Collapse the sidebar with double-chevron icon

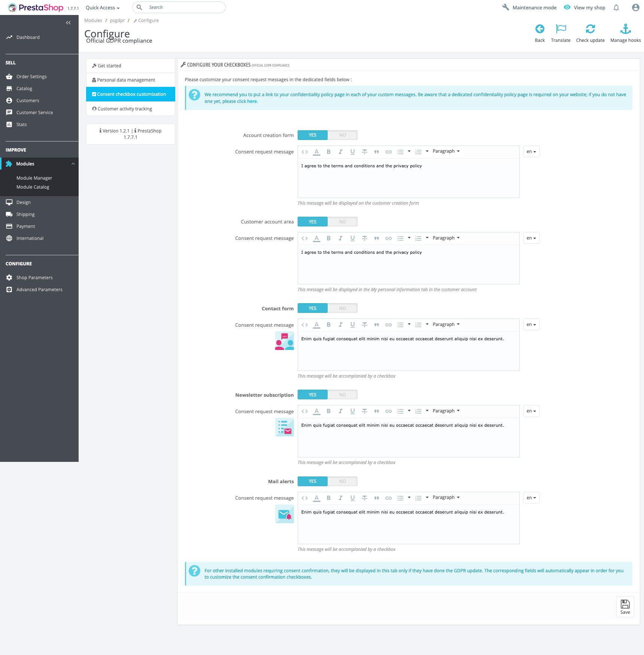pos(68,23)
